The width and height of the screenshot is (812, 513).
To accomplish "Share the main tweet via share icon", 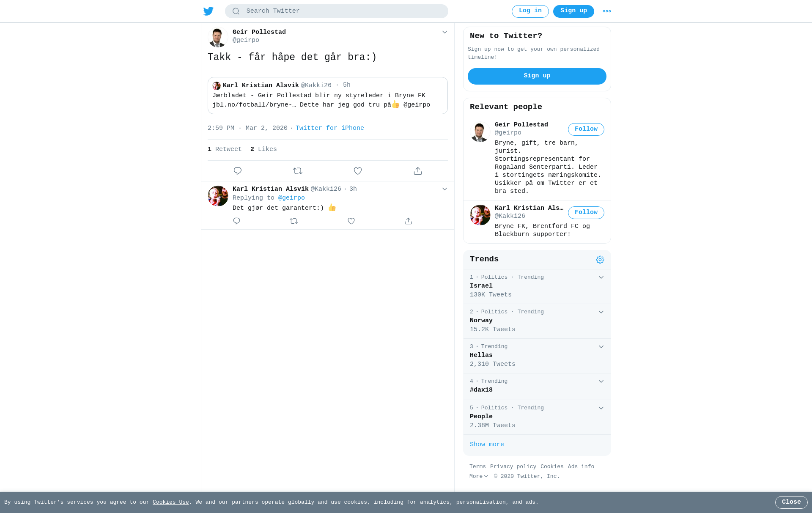I will click(418, 171).
